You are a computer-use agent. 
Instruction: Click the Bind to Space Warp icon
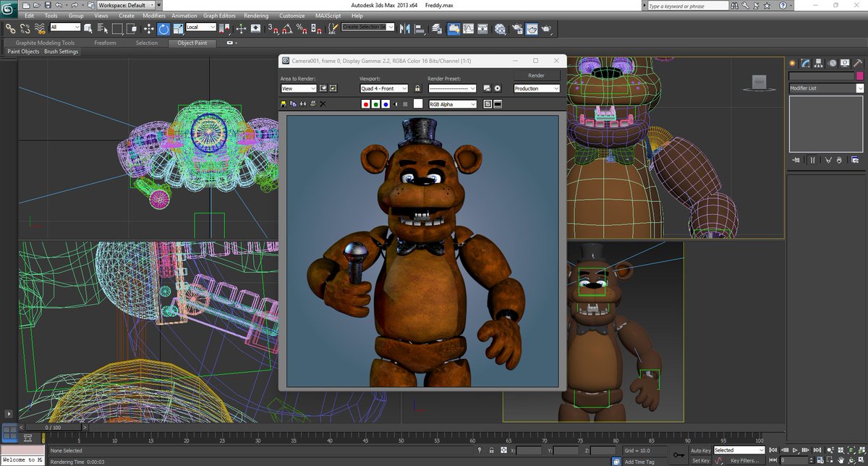click(x=41, y=28)
